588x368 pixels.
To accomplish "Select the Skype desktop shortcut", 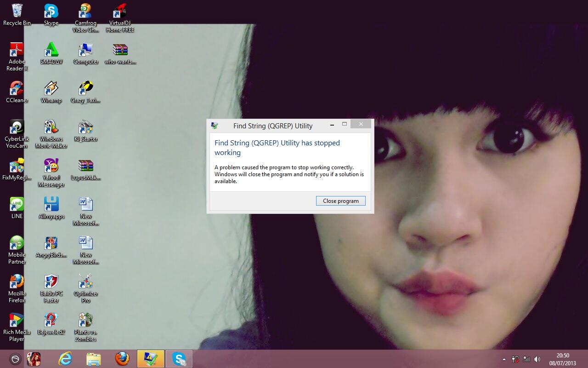I will 51,14.
